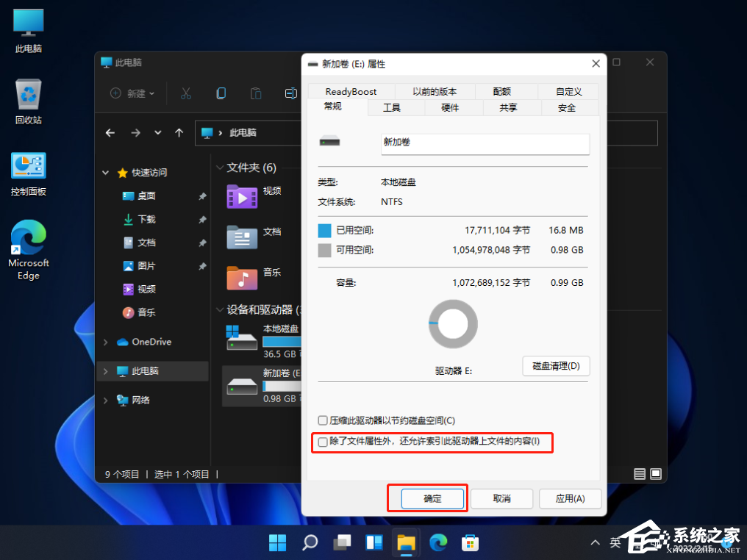747x560 pixels.
Task: Click the Copy icon in Explorer toolbar
Action: (221, 93)
